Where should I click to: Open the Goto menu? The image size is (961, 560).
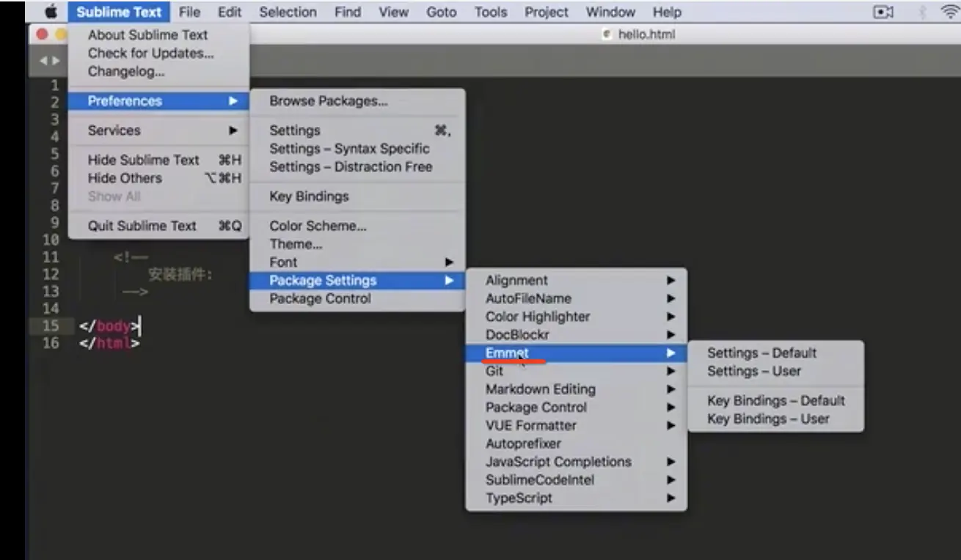point(442,12)
